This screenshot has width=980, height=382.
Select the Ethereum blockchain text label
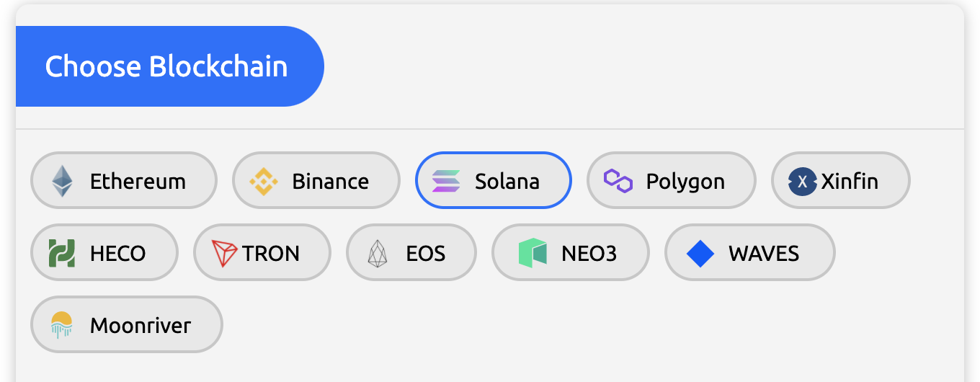tap(138, 181)
